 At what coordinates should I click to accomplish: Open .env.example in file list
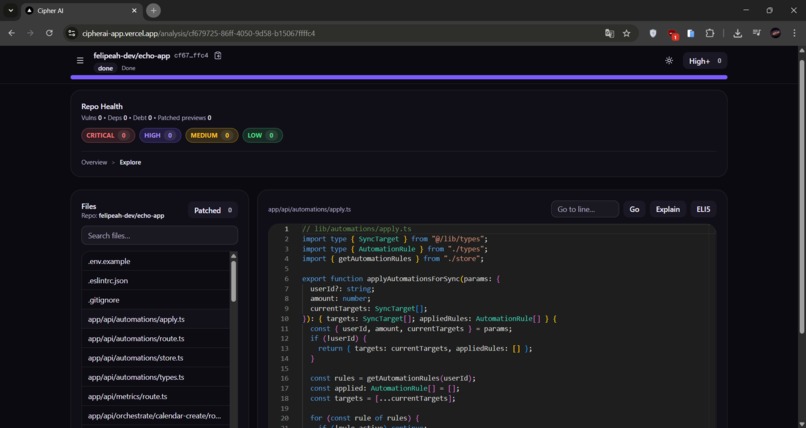coord(156,261)
